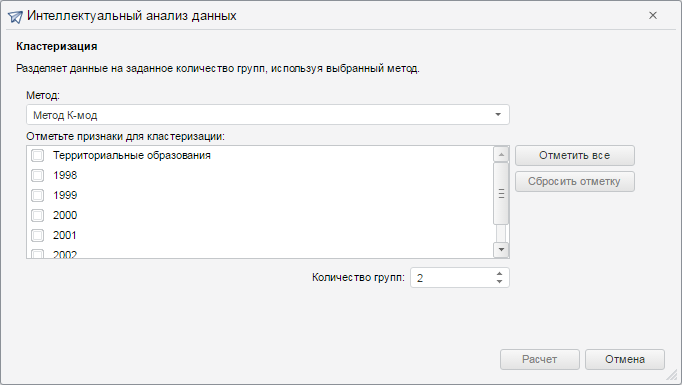This screenshot has height=385, width=682.
Task: Click the Отмена button
Action: tap(625, 359)
